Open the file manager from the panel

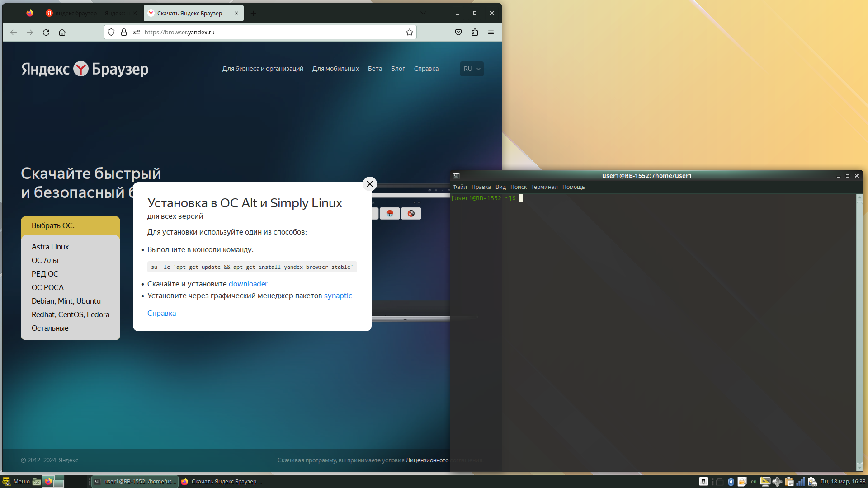pyautogui.click(x=37, y=481)
